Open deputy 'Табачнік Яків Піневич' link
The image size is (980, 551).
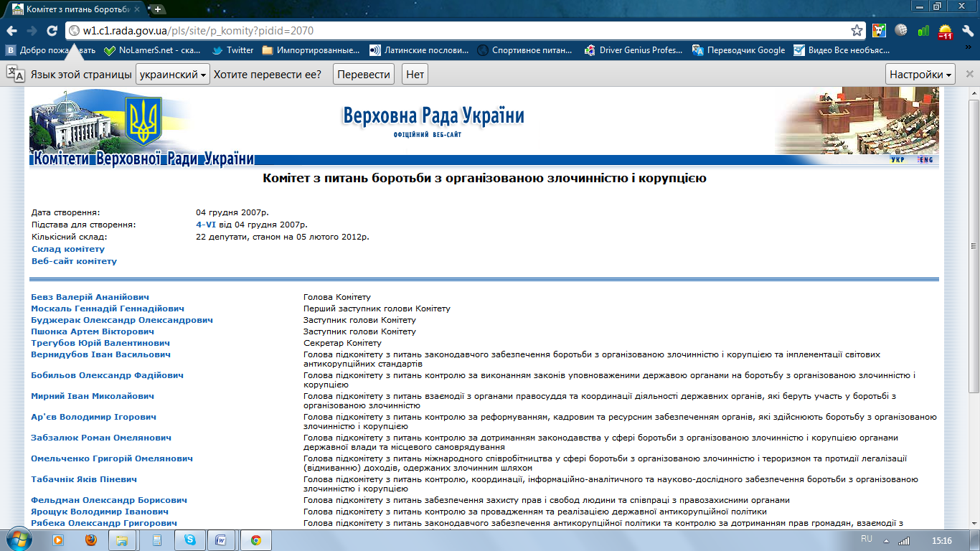84,479
